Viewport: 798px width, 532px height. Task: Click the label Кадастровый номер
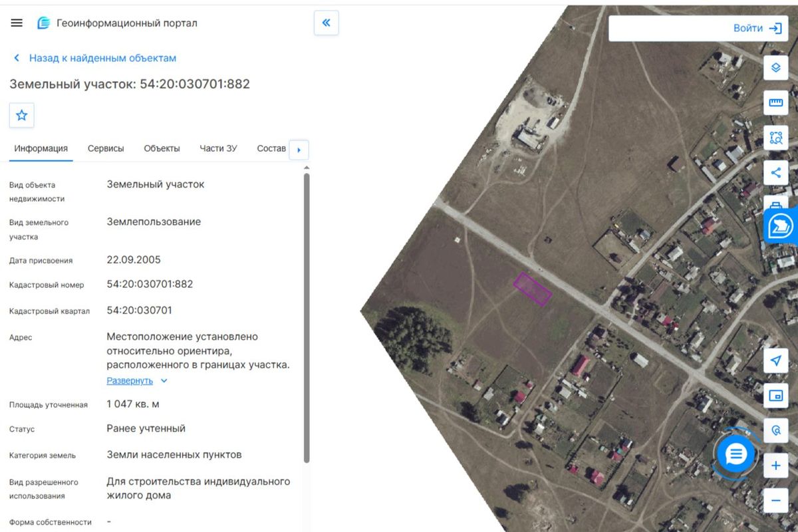pos(47,285)
